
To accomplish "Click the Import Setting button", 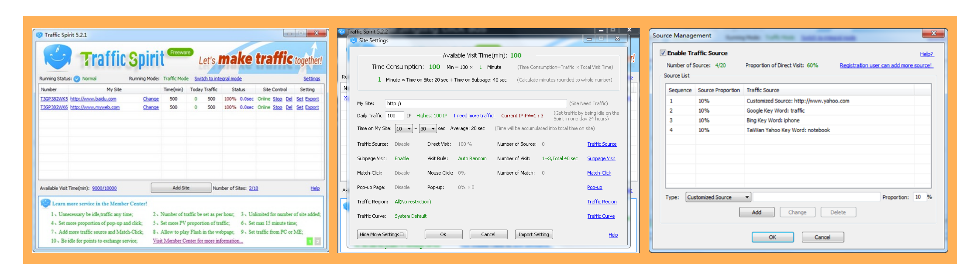I will point(534,234).
